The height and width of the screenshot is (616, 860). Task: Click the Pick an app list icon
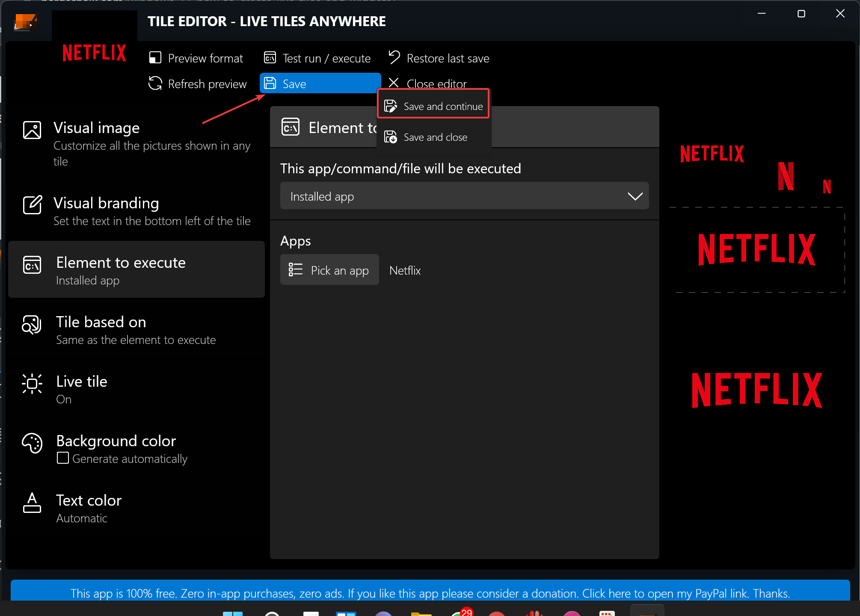[295, 269]
